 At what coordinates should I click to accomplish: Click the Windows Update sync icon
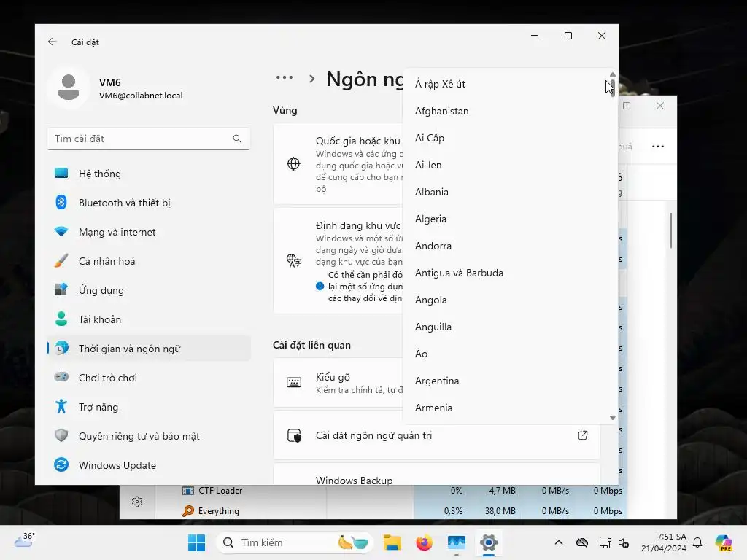click(x=61, y=464)
